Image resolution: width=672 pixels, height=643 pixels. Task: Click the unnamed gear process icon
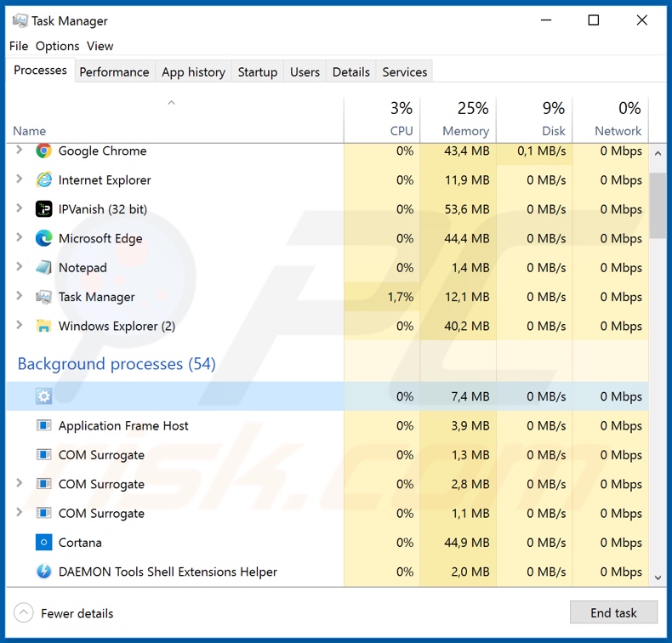point(43,396)
